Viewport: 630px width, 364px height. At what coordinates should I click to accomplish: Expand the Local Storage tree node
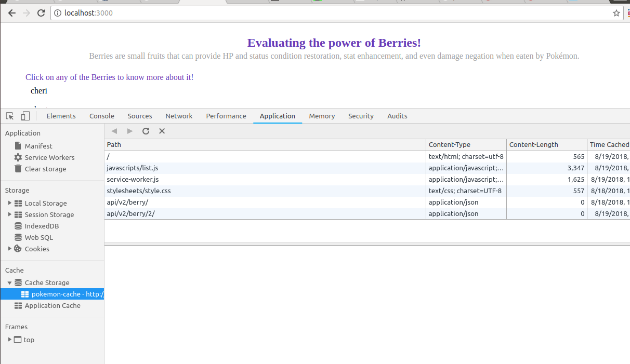tap(10, 203)
